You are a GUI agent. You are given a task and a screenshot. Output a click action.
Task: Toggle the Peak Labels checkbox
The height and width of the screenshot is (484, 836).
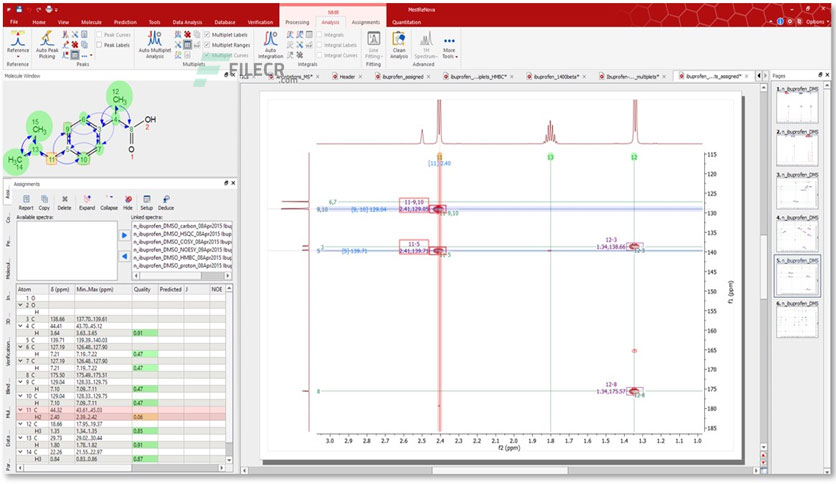(x=99, y=45)
